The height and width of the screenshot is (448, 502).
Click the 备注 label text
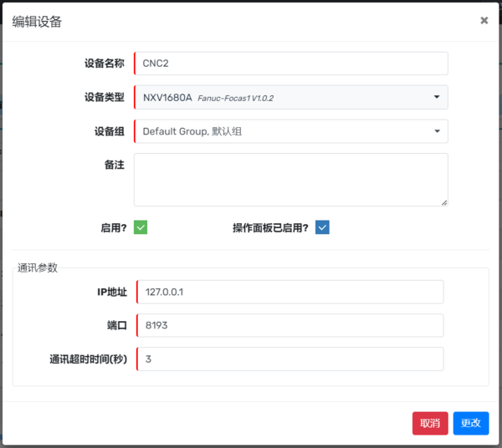pos(115,165)
